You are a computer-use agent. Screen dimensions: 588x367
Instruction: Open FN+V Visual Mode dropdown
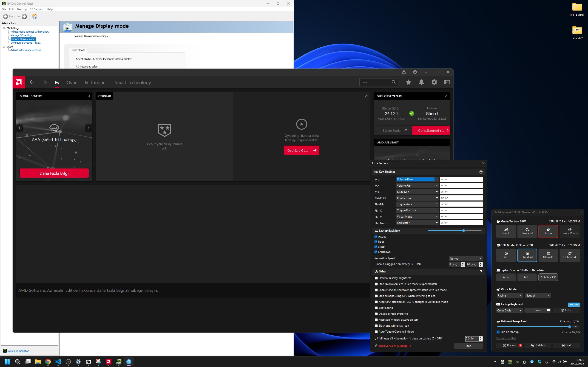point(417,216)
